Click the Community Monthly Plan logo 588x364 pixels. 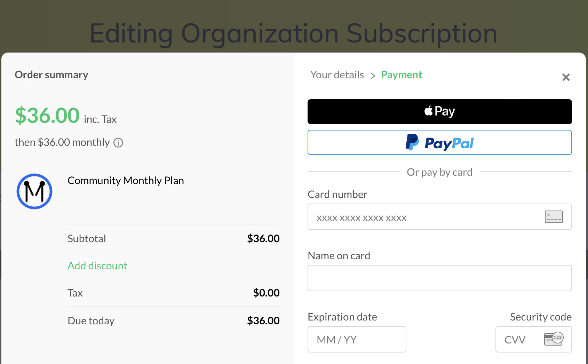[34, 191]
